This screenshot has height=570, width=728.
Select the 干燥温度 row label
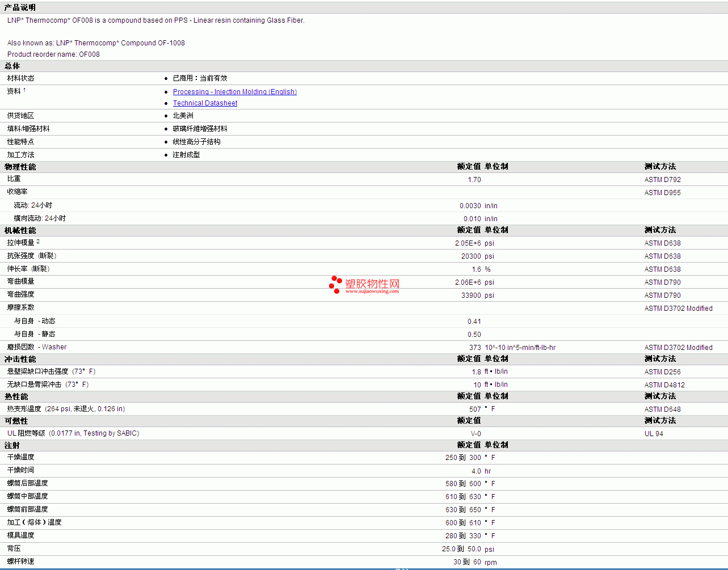(x=20, y=457)
